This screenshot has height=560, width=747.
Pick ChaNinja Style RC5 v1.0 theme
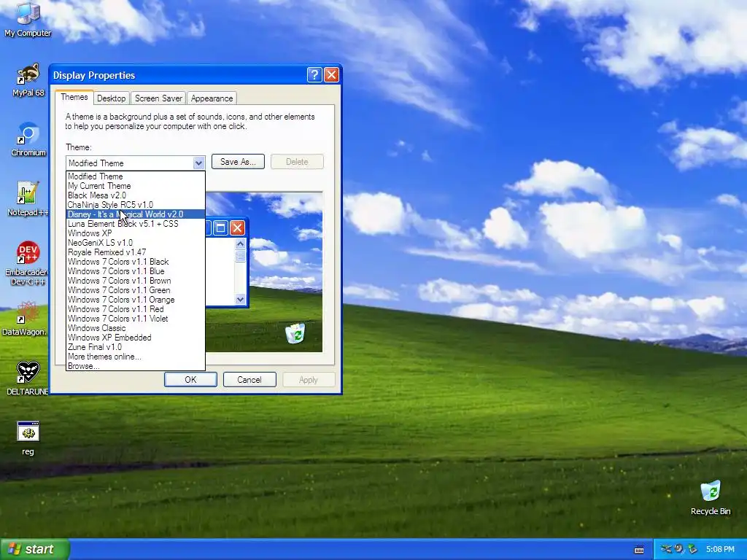point(135,205)
